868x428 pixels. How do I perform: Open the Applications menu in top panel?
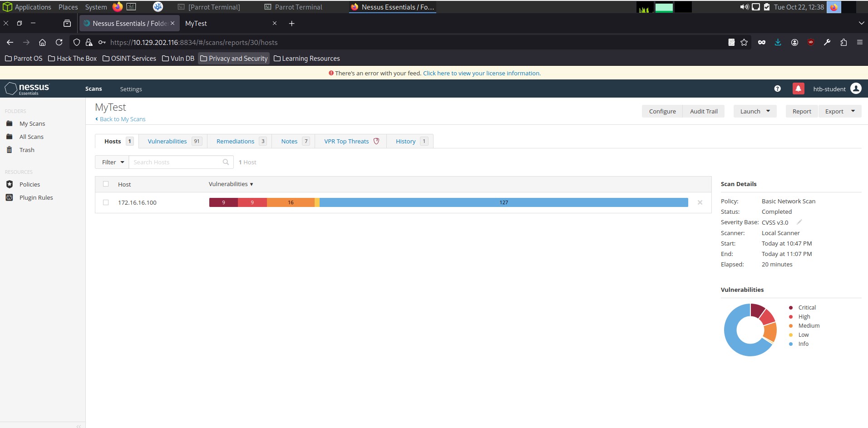(27, 7)
